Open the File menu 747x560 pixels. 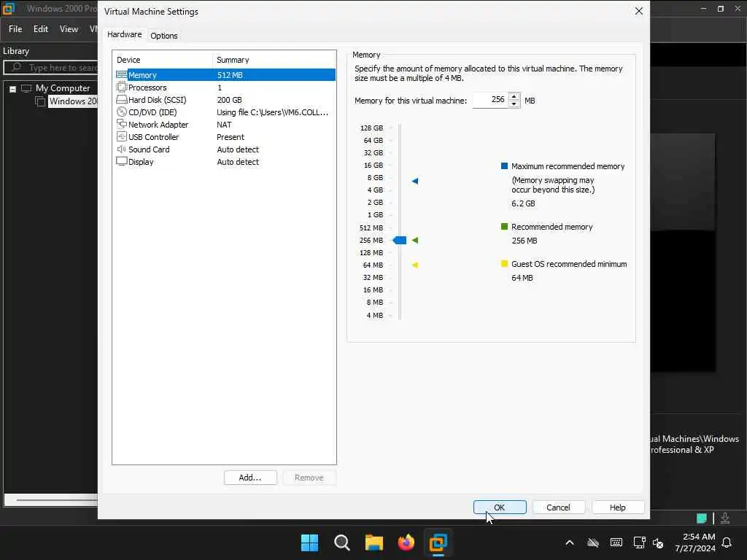15,29
